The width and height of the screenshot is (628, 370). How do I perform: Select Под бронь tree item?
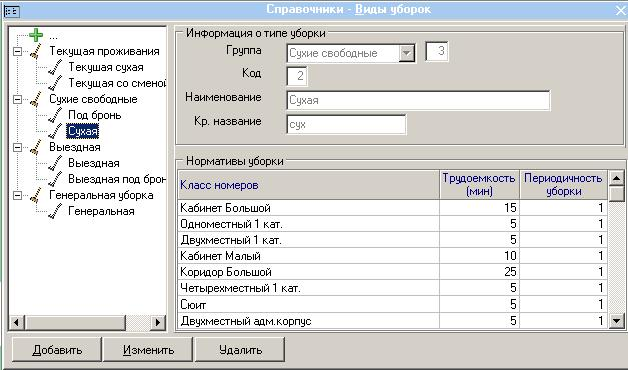point(95,115)
